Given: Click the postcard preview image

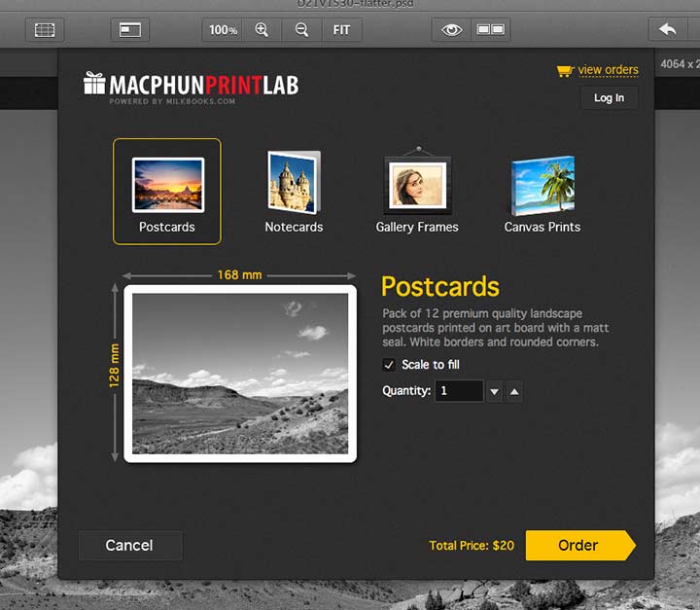Looking at the screenshot, I should (240, 374).
